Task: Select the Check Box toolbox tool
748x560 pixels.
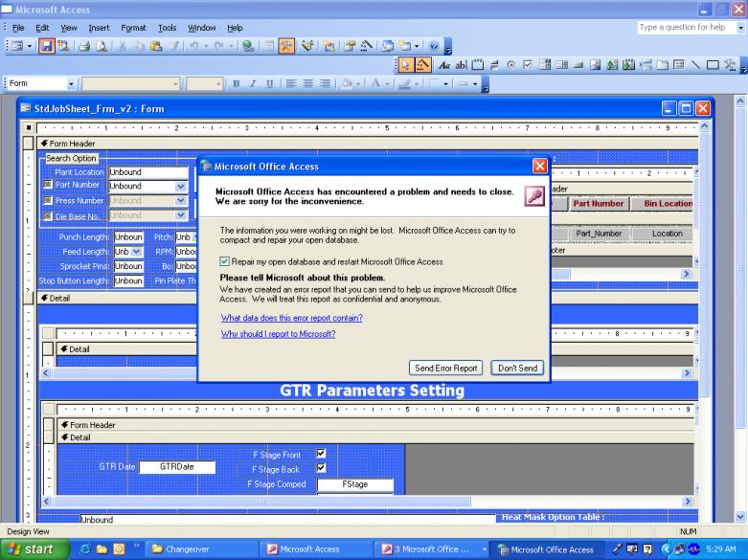Action: coord(528,65)
